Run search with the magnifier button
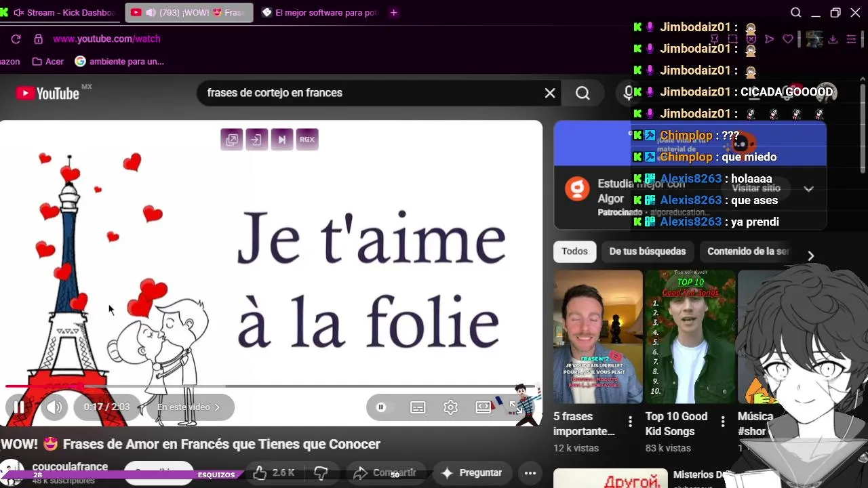This screenshot has width=868, height=488. tap(583, 93)
